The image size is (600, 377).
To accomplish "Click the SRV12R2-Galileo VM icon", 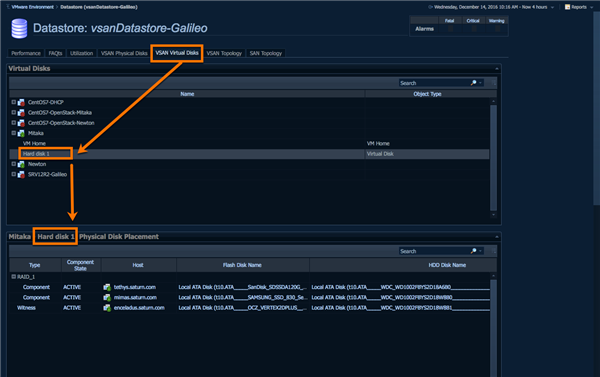I will click(x=21, y=175).
